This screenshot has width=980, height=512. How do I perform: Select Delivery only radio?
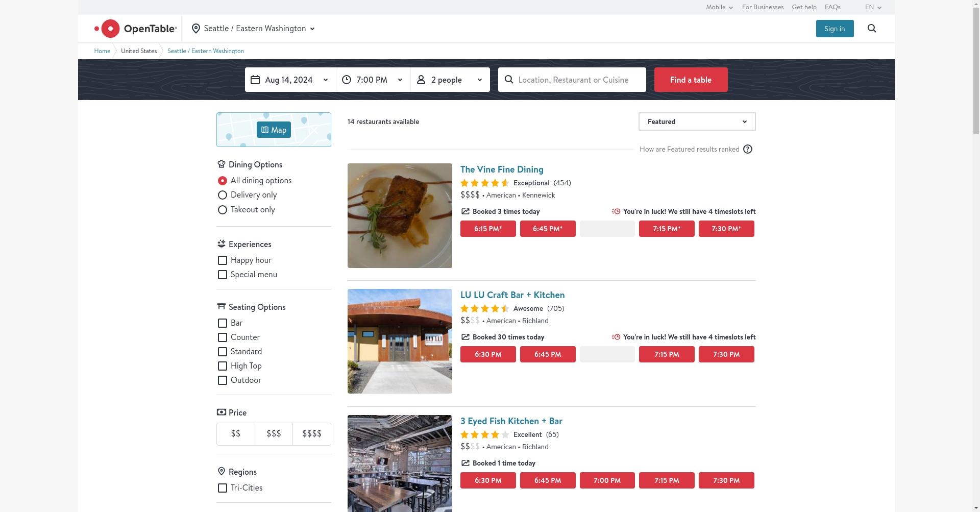[222, 195]
